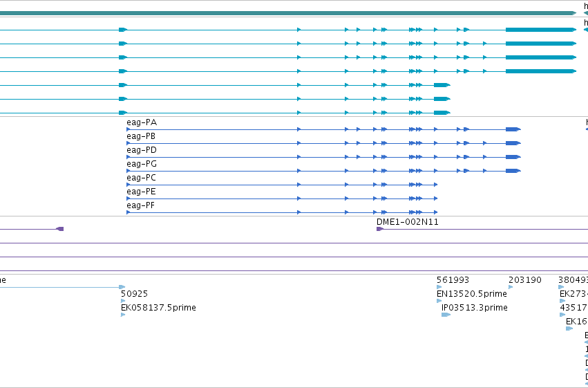
Task: Click the IP03513.3prime arrow glyph
Action: 446,315
